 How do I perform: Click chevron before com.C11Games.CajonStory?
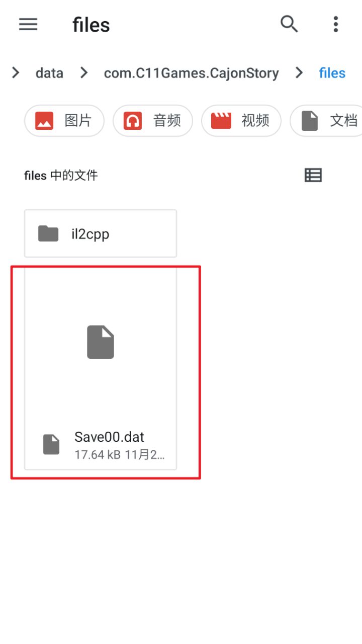point(84,73)
